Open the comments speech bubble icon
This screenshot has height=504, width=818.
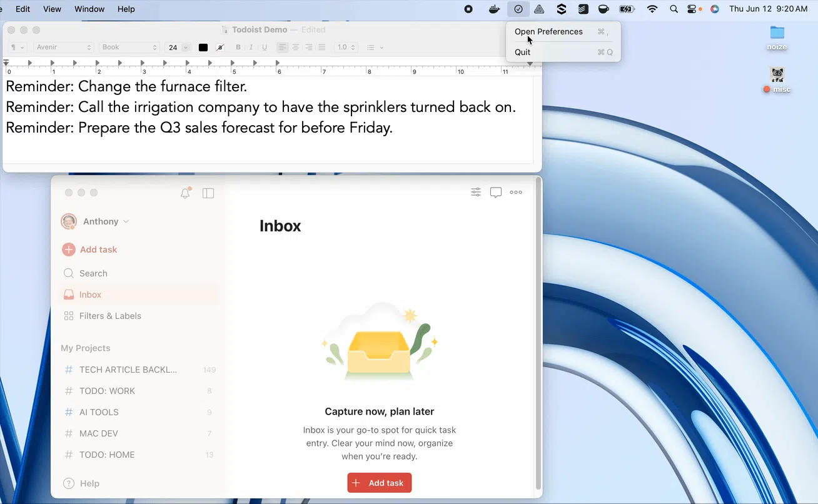click(x=496, y=193)
